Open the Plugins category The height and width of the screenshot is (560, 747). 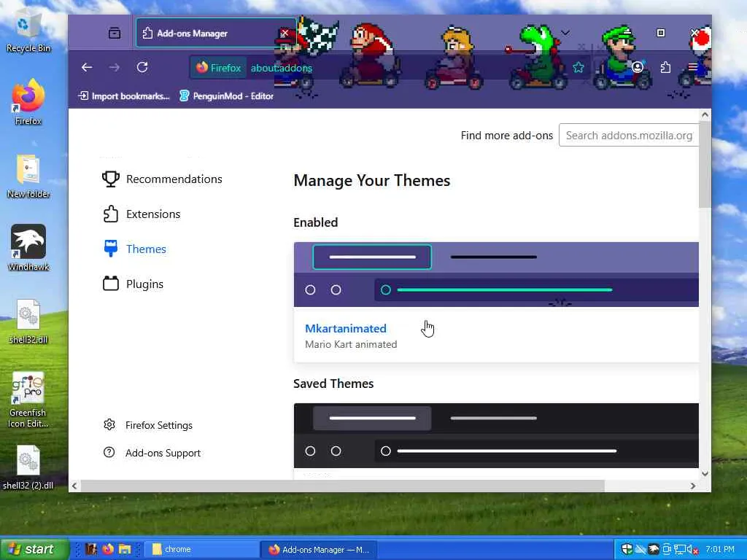click(133, 284)
